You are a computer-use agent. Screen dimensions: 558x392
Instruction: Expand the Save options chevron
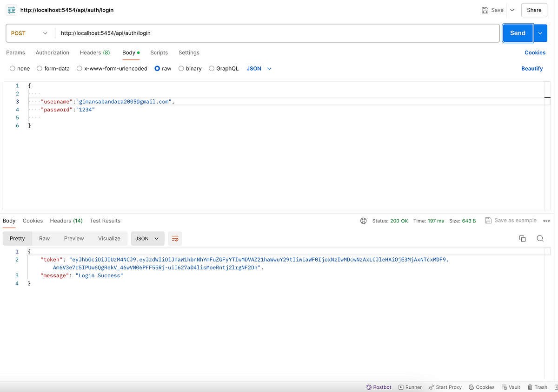(512, 10)
